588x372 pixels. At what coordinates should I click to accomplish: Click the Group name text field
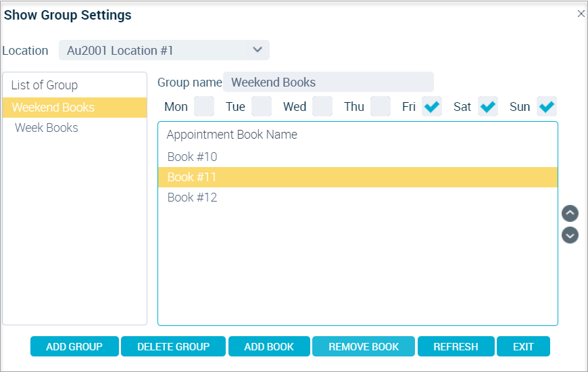click(x=328, y=82)
